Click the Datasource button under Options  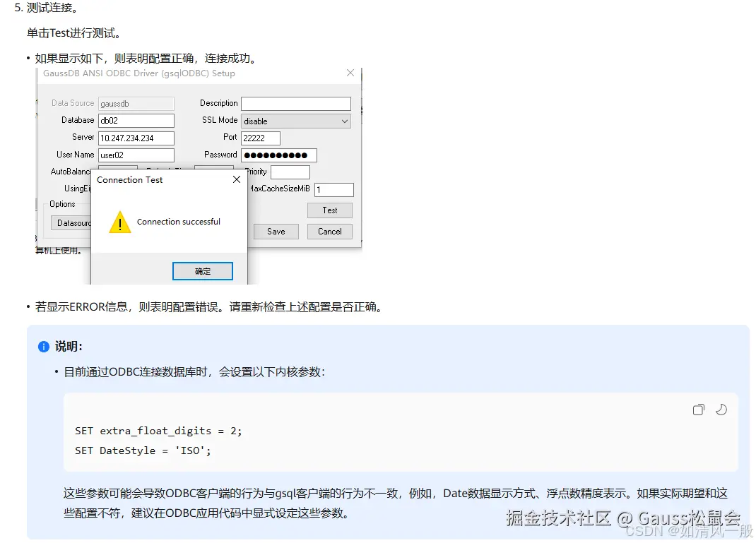coord(76,222)
